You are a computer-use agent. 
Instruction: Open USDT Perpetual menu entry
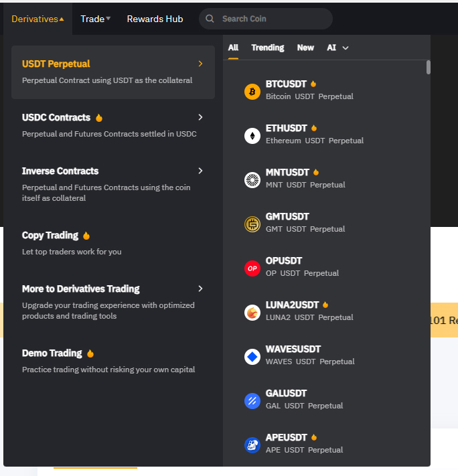click(113, 72)
